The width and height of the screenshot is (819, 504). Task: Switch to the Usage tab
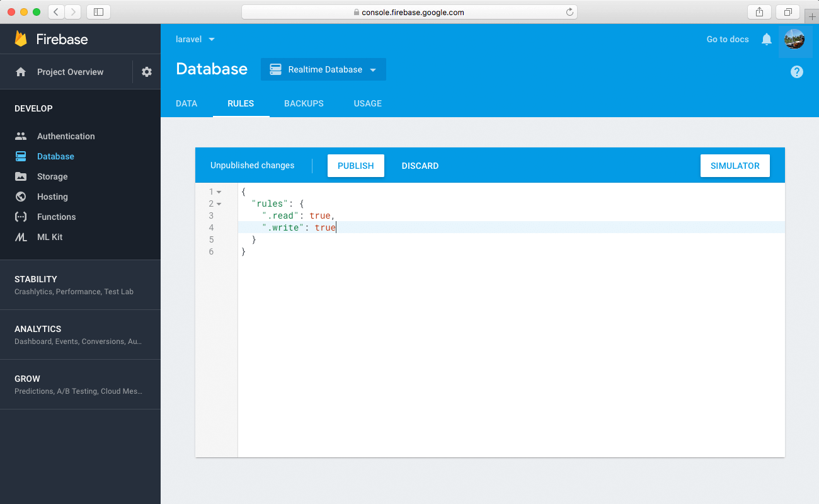point(368,103)
